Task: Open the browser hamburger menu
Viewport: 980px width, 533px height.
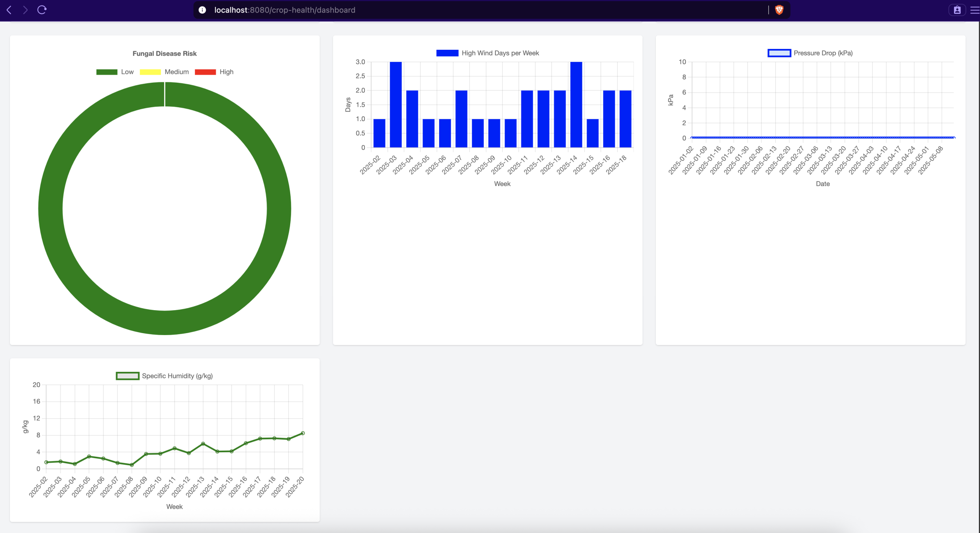Action: click(975, 10)
